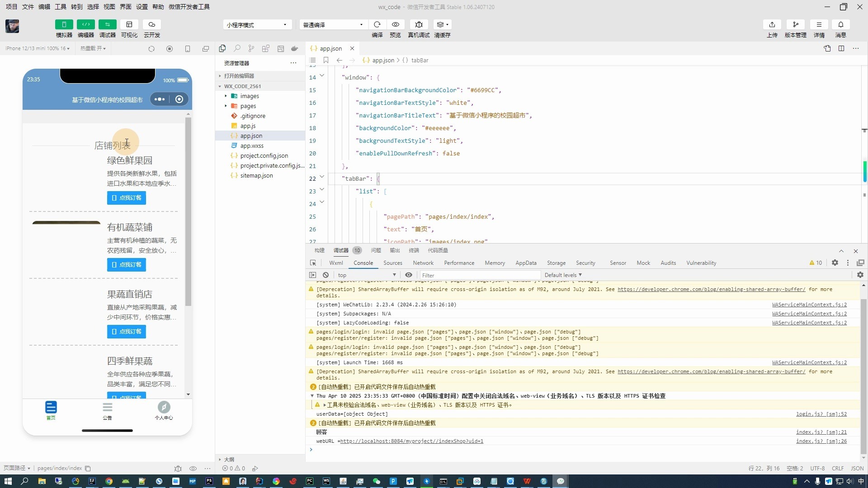Open the 设置 menu
Viewport: 868px width, 488px height.
142,7
